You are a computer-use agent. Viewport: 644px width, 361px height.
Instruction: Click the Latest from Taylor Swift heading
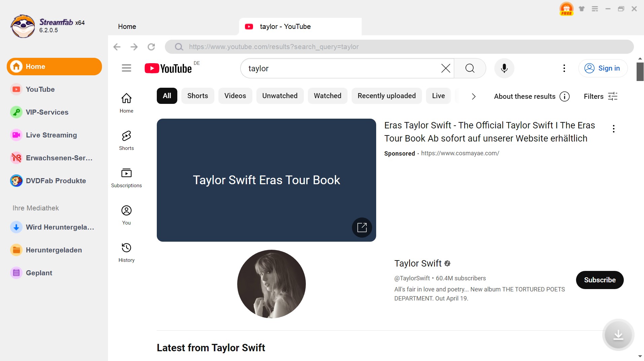click(x=211, y=348)
